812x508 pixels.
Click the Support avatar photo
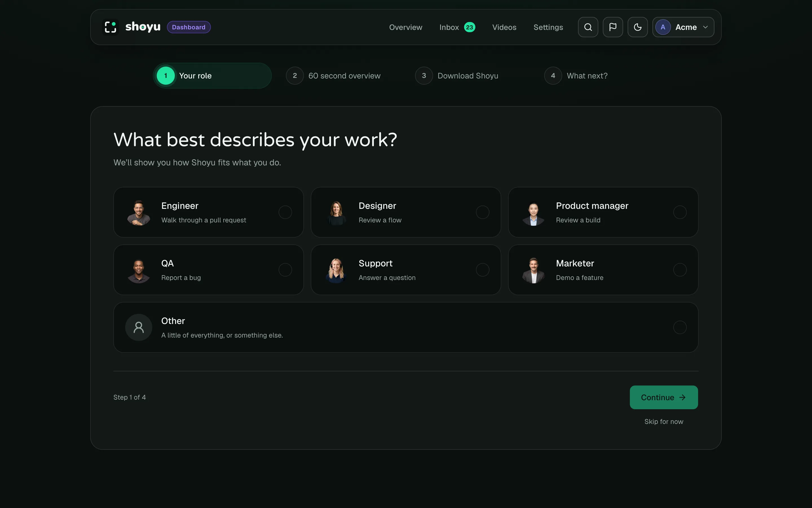(336, 270)
